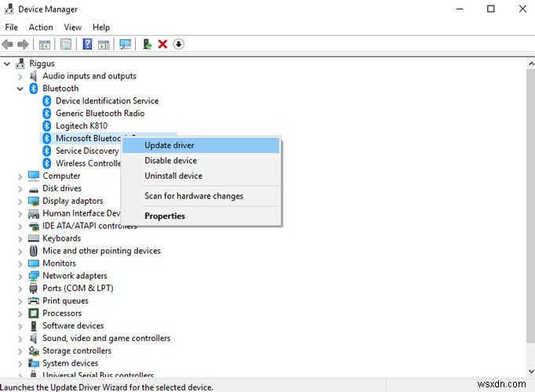Viewport: 535px width, 392px height.
Task: Click the Device Manager title bar icon
Action: click(9, 9)
